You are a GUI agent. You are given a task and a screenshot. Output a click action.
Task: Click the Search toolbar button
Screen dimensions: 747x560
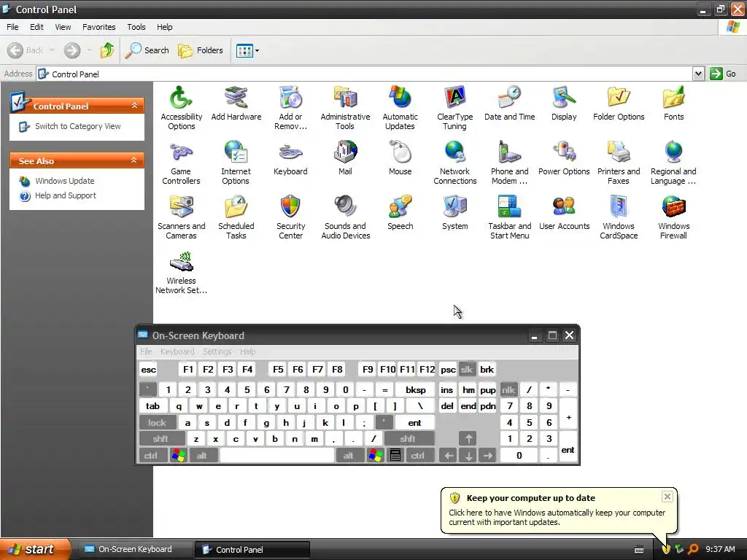pyautogui.click(x=147, y=50)
